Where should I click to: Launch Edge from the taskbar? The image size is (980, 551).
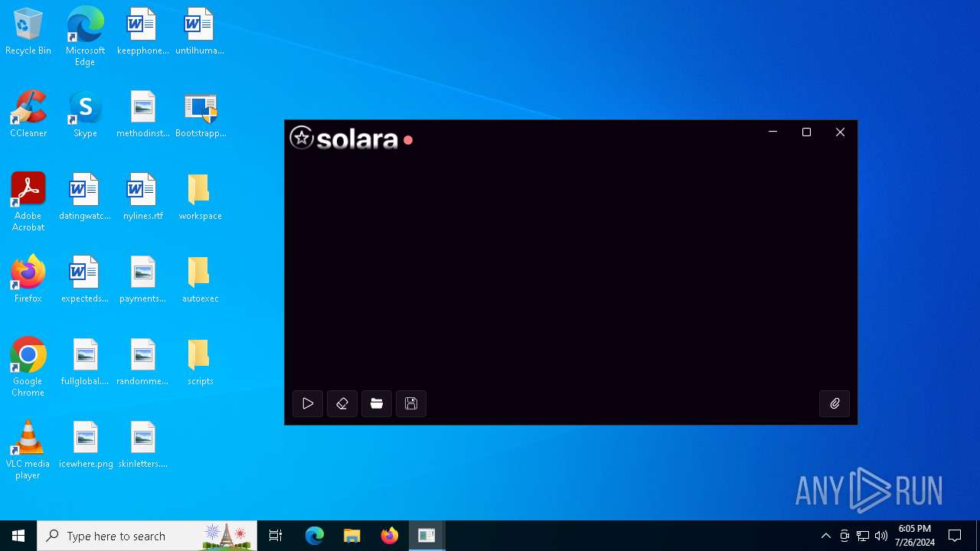coord(315,536)
